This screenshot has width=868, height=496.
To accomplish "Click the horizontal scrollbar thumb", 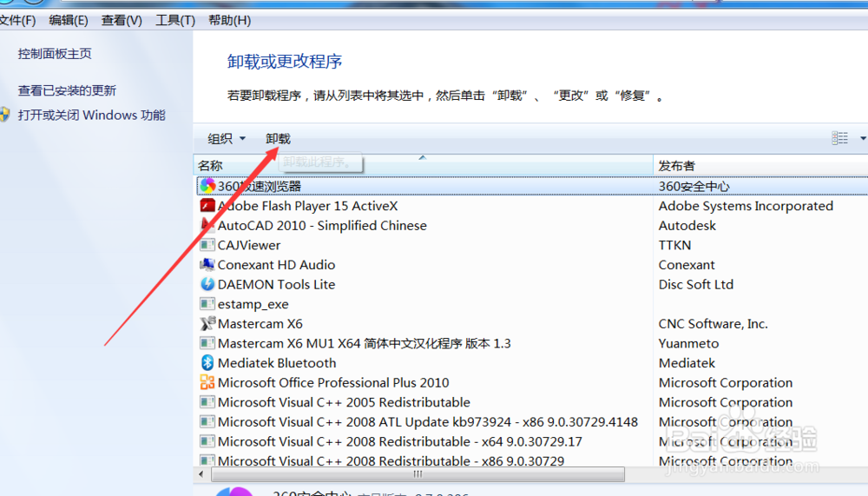I will pyautogui.click(x=418, y=474).
